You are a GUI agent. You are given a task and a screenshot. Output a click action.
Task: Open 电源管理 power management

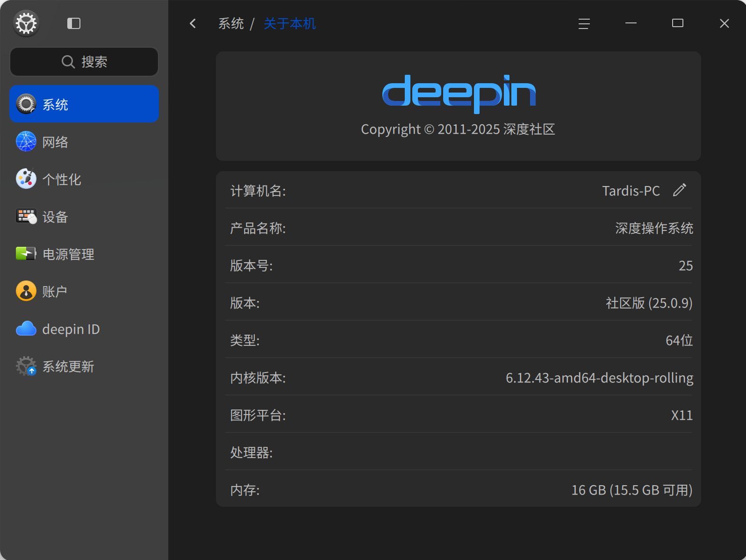click(x=84, y=254)
